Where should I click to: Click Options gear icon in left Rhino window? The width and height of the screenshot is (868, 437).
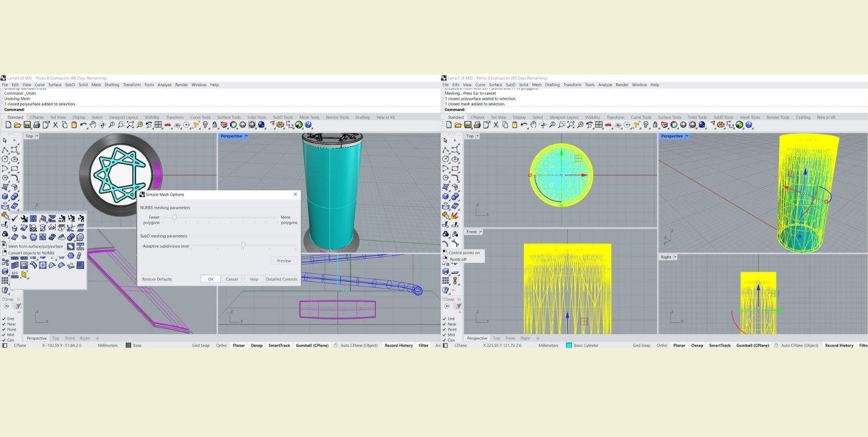[x=280, y=125]
